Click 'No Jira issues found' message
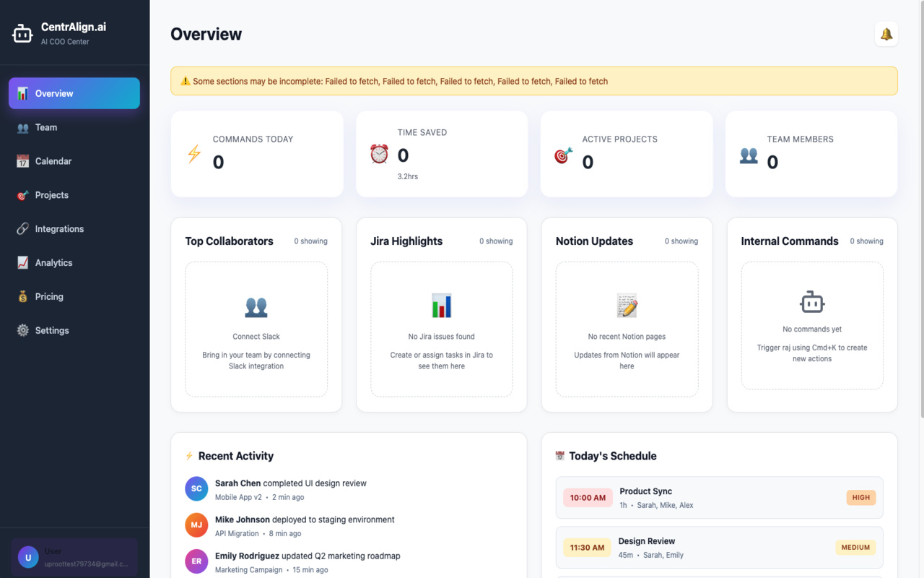The image size is (924, 578). (x=442, y=337)
